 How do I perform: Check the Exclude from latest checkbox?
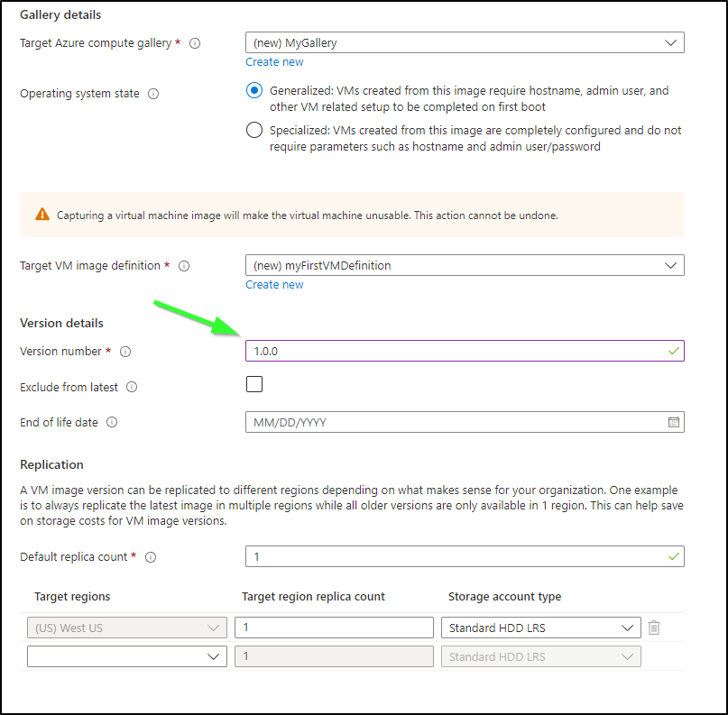(254, 384)
